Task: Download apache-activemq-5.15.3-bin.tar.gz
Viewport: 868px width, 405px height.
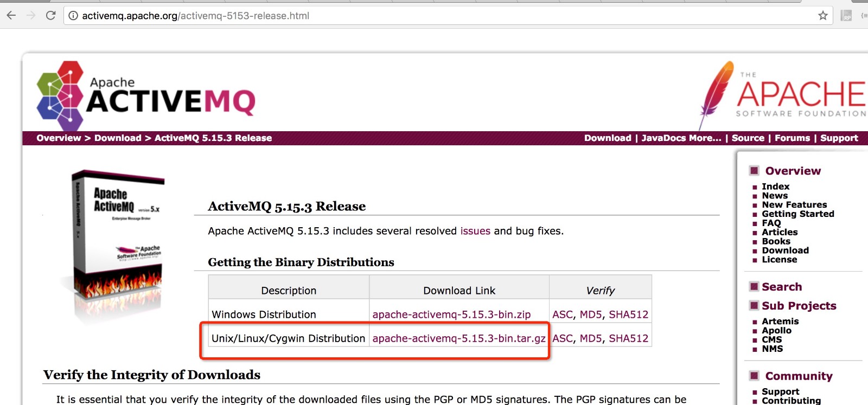Action: (x=459, y=338)
